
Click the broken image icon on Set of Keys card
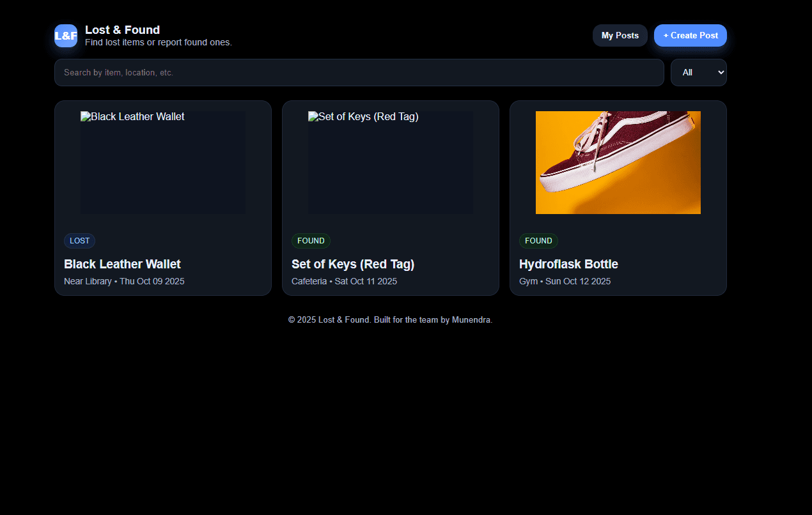pos(312,116)
